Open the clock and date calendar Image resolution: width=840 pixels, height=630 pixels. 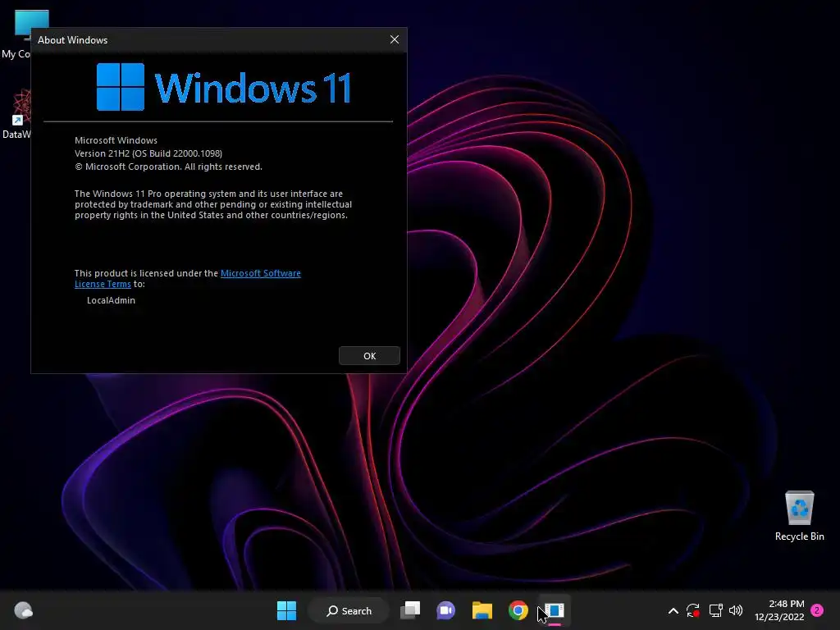[779, 610]
